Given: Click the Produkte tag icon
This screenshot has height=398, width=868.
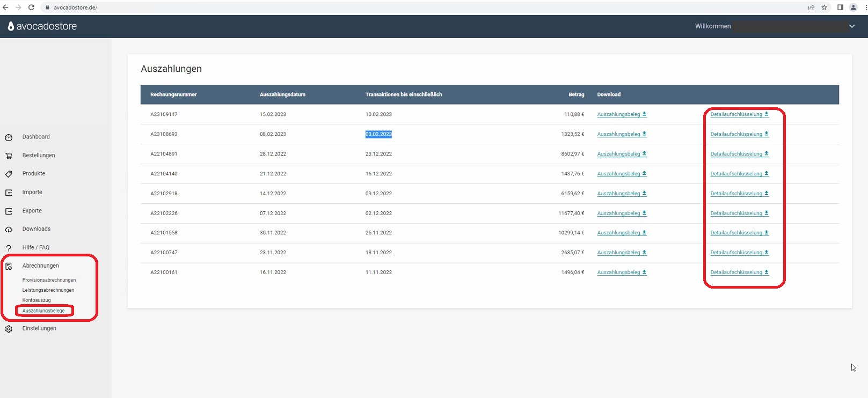Looking at the screenshot, I should click(9, 174).
